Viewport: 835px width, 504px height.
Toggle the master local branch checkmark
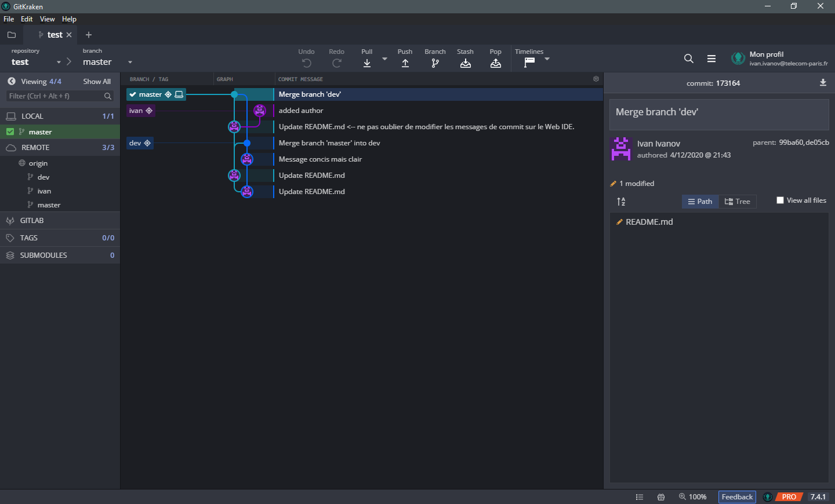coord(10,132)
